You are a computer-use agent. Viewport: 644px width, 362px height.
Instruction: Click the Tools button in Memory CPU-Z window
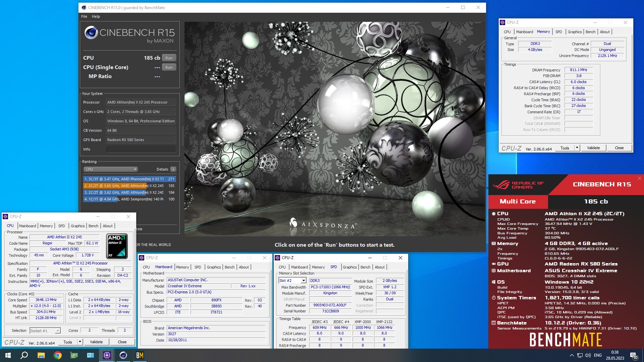(565, 148)
